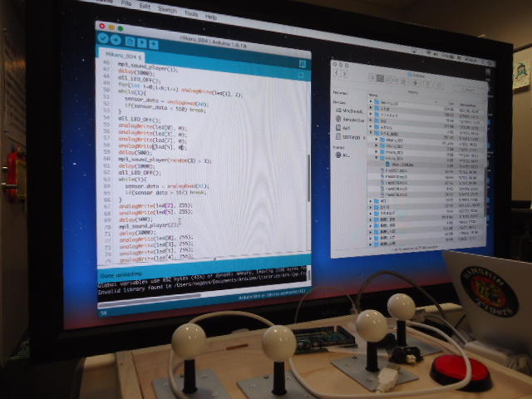Image resolution: width=532 pixels, height=399 pixels.
Task: Select the Hikaru_004.ino file in Finder
Action: point(401,165)
